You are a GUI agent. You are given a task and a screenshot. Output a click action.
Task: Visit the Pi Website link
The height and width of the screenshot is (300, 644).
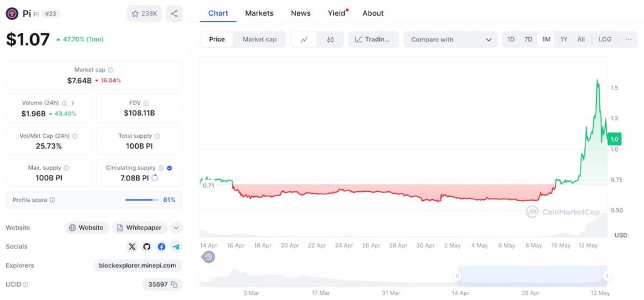86,228
